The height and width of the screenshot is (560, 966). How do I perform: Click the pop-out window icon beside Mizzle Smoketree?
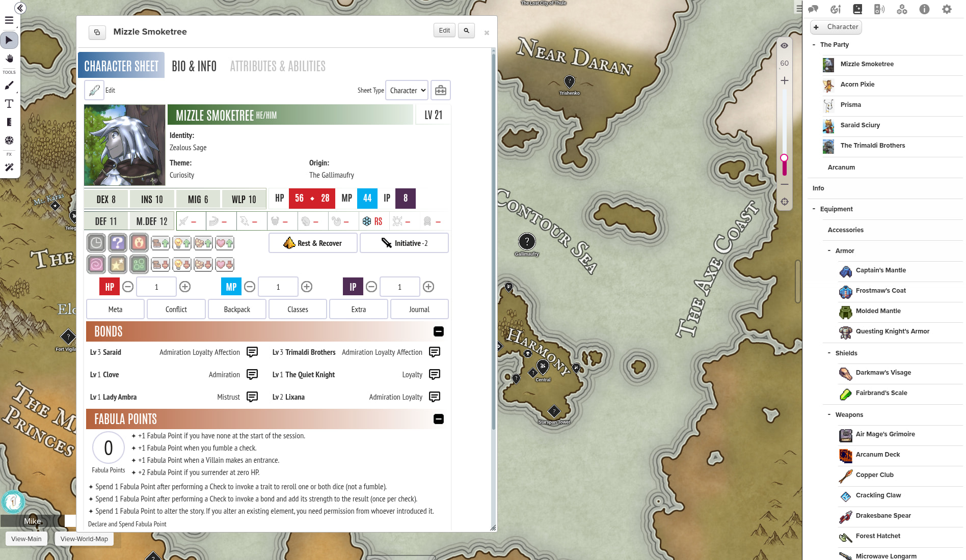point(97,32)
